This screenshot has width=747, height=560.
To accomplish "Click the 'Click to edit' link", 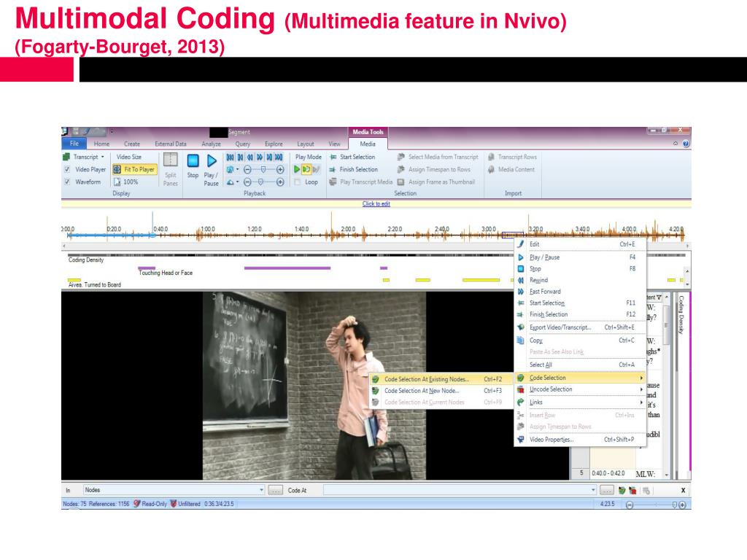I will click(x=376, y=204).
